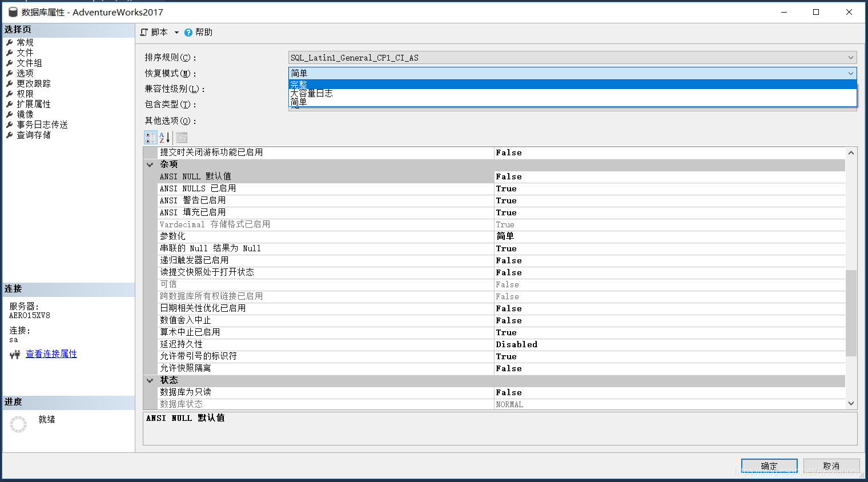Viewport: 868px width, 482px height.
Task: Collapse the 杂项 category
Action: pos(150,164)
